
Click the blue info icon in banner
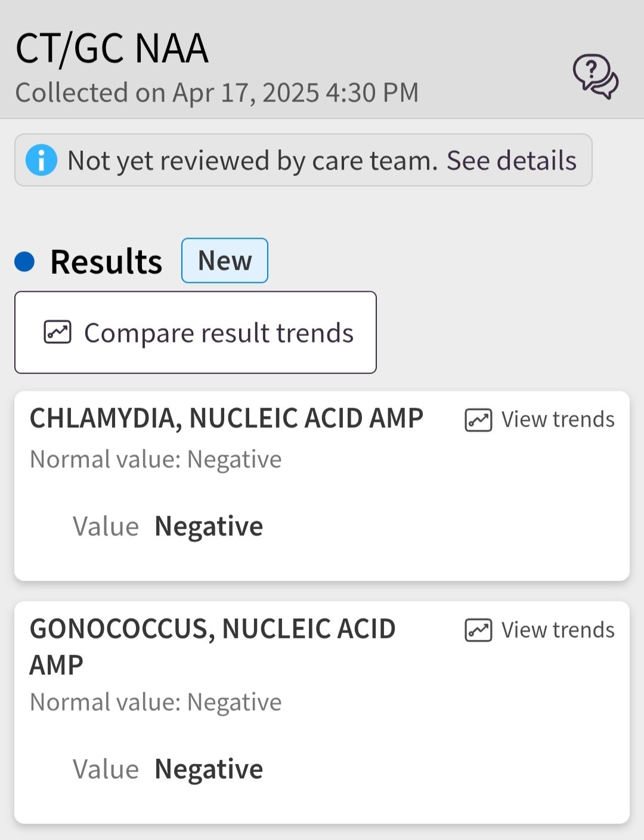41,160
